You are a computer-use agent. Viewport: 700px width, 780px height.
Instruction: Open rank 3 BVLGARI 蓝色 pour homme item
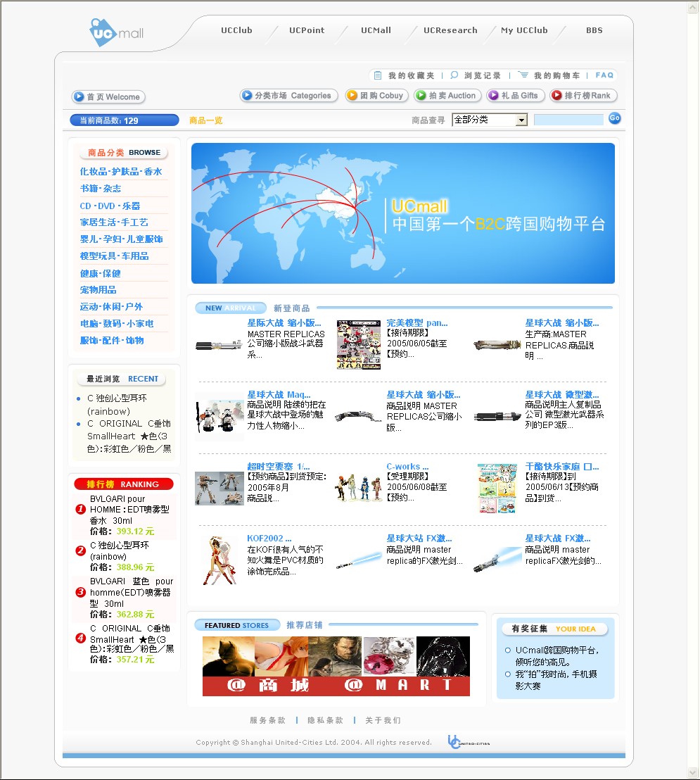pos(132,592)
